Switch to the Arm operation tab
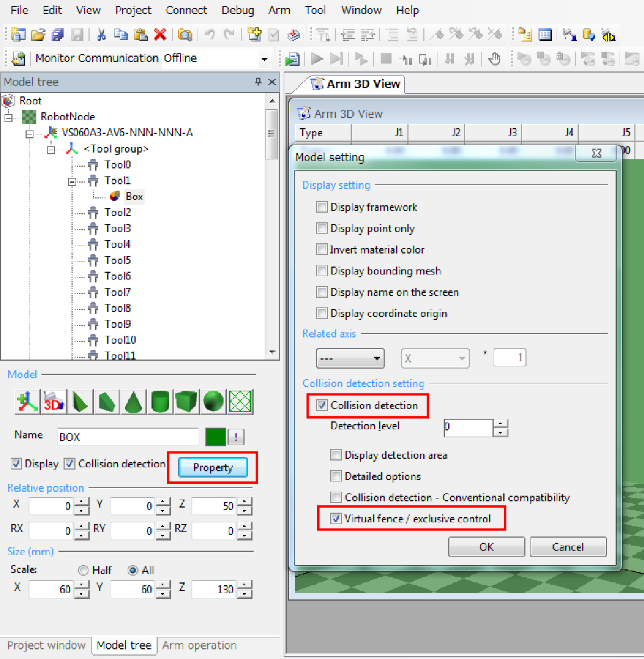This screenshot has height=659, width=644. coord(199,645)
